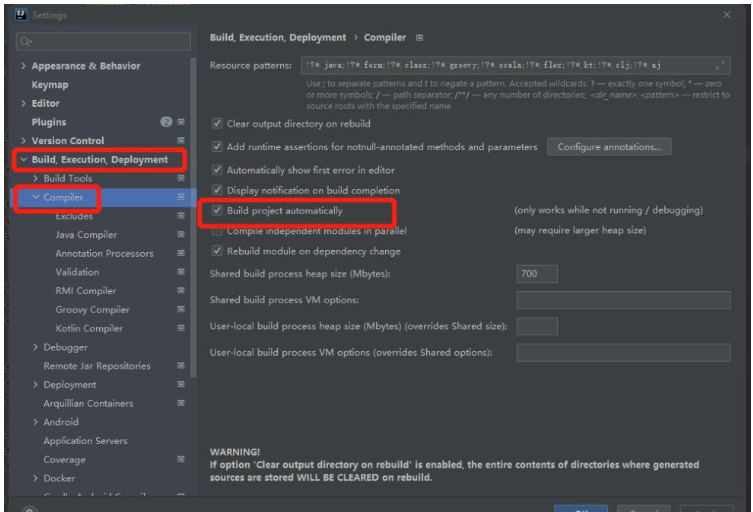753x512 pixels.
Task: Click Shared build process VM options field
Action: (623, 300)
